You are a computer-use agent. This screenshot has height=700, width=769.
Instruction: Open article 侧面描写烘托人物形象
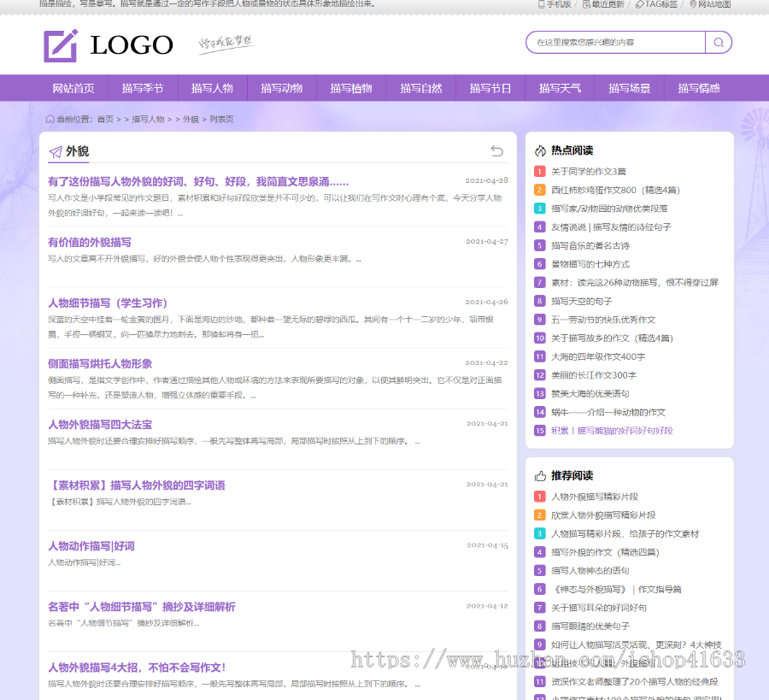coord(100,364)
